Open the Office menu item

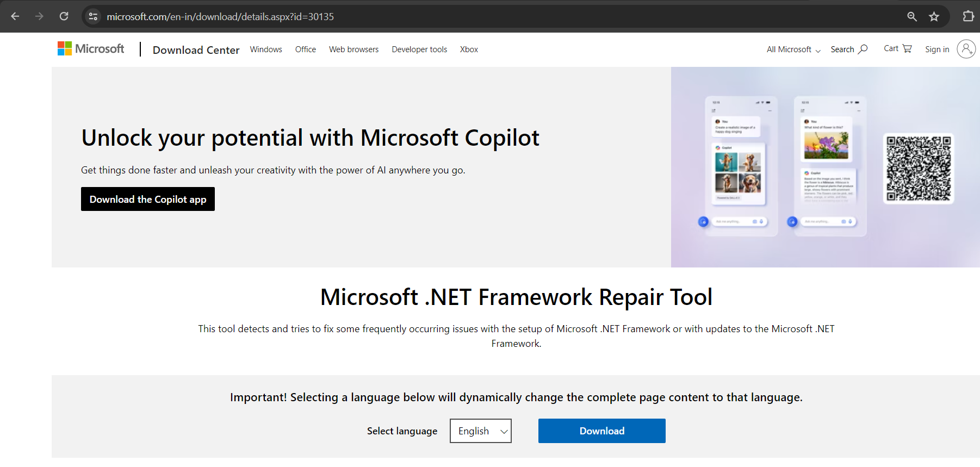(x=306, y=49)
